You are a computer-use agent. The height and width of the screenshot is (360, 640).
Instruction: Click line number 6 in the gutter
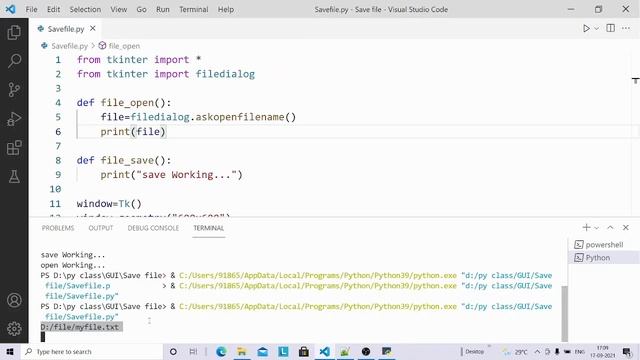click(x=58, y=131)
